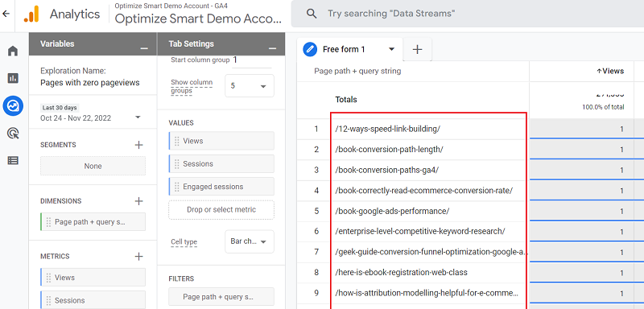Click the Page path + query dimension chip
The width and height of the screenshot is (644, 309).
pos(93,222)
